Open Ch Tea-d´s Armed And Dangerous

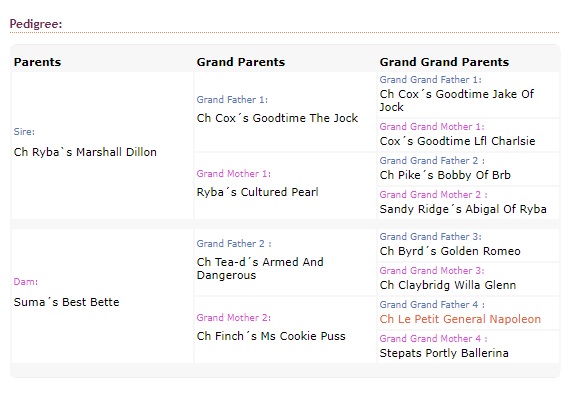(x=260, y=268)
